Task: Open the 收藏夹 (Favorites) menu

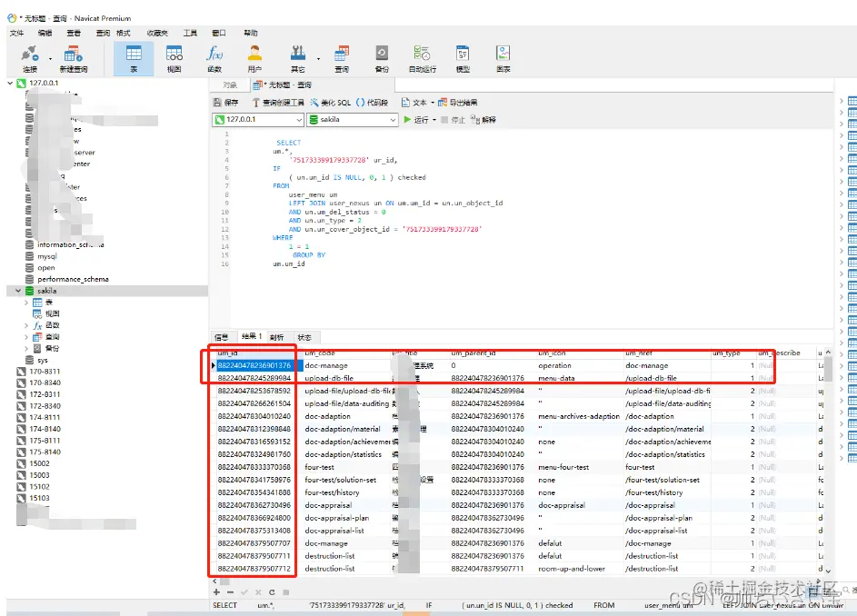Action: click(x=157, y=33)
